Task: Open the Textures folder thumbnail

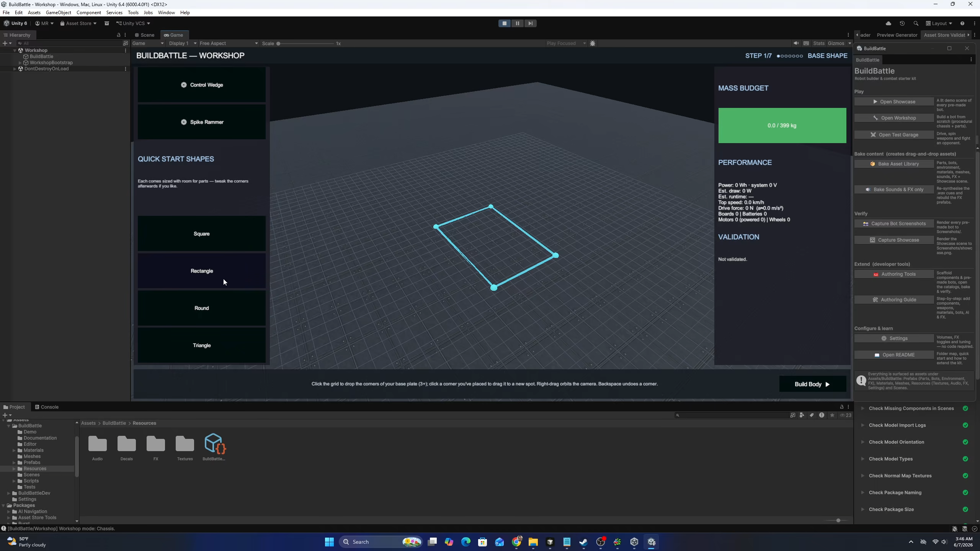Action: 185,447
